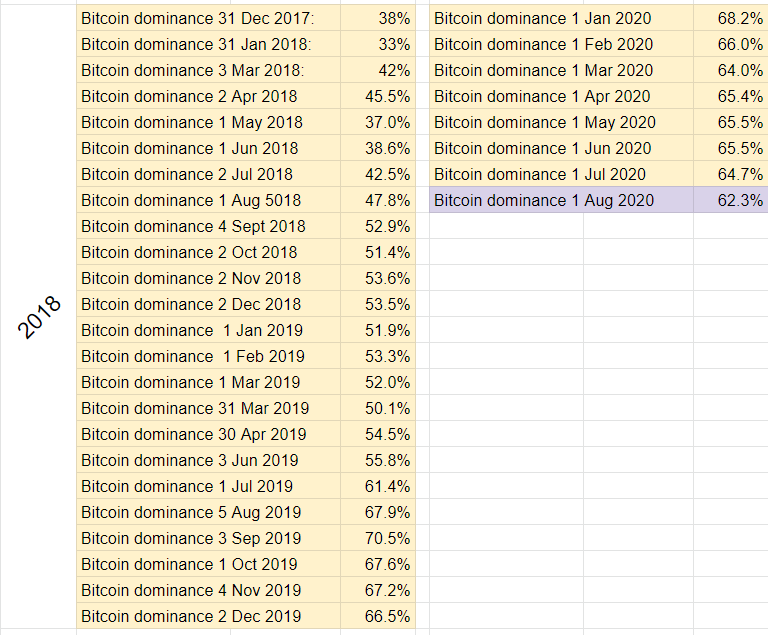Click the 70.5% value cell
Screen dimensions: 768x635
378,538
